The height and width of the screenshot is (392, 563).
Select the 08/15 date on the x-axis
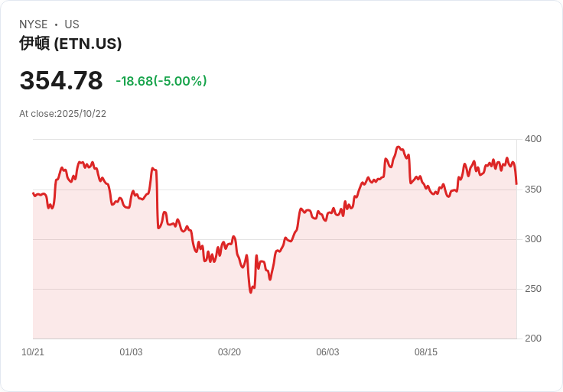[x=426, y=352]
